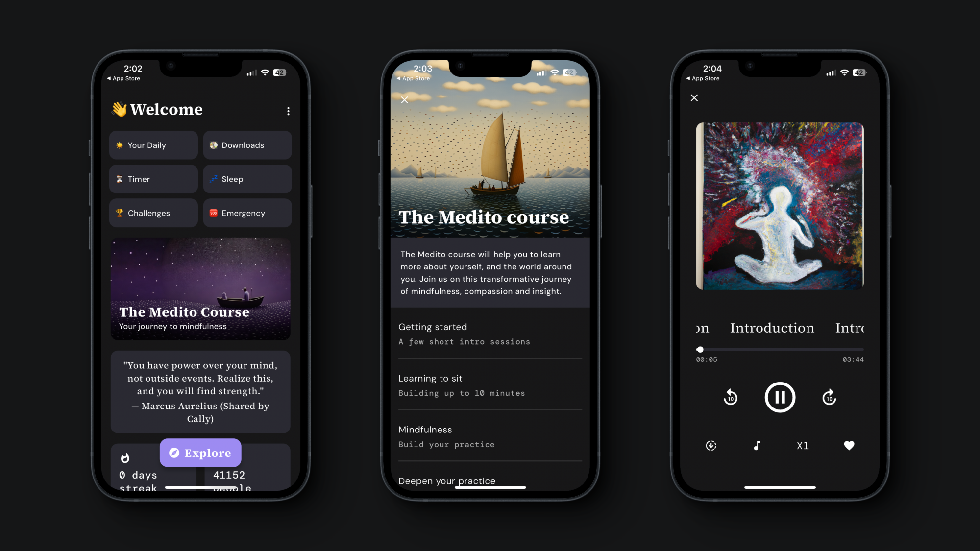This screenshot has width=980, height=551.
Task: Tap the Introduction session thumbnail
Action: (780, 206)
